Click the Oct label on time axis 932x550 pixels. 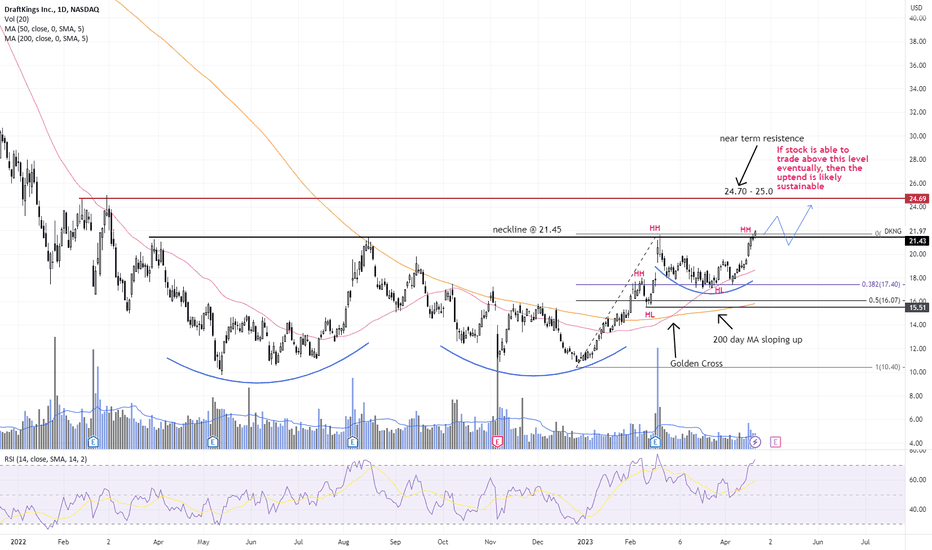(x=442, y=542)
